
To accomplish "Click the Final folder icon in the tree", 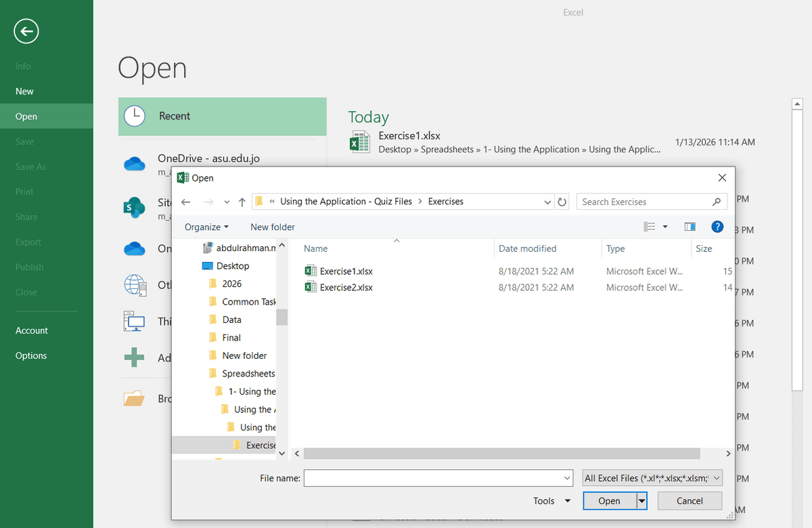I will point(212,337).
